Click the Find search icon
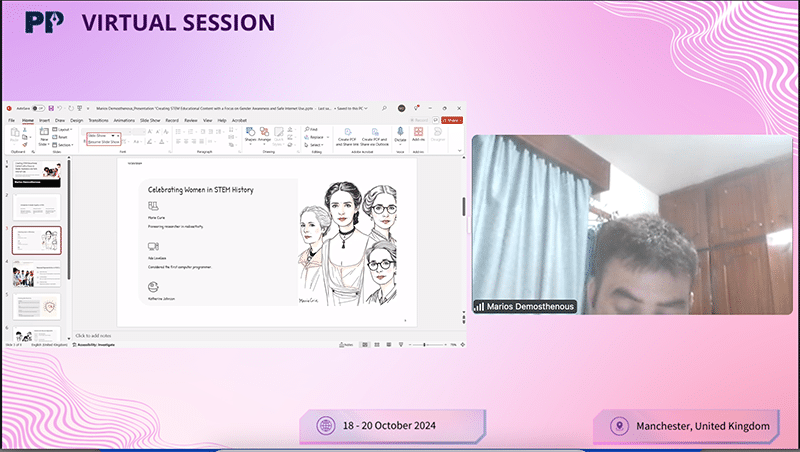 311,129
